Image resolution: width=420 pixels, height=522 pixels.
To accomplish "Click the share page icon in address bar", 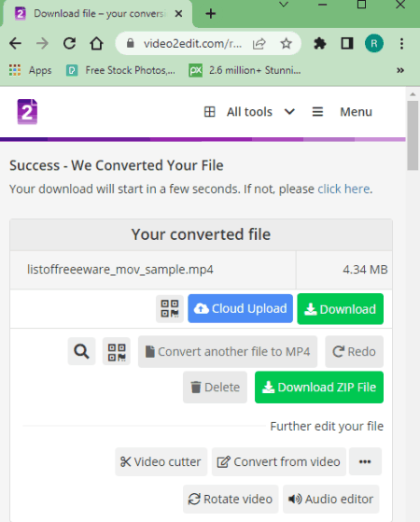I will coord(259,44).
